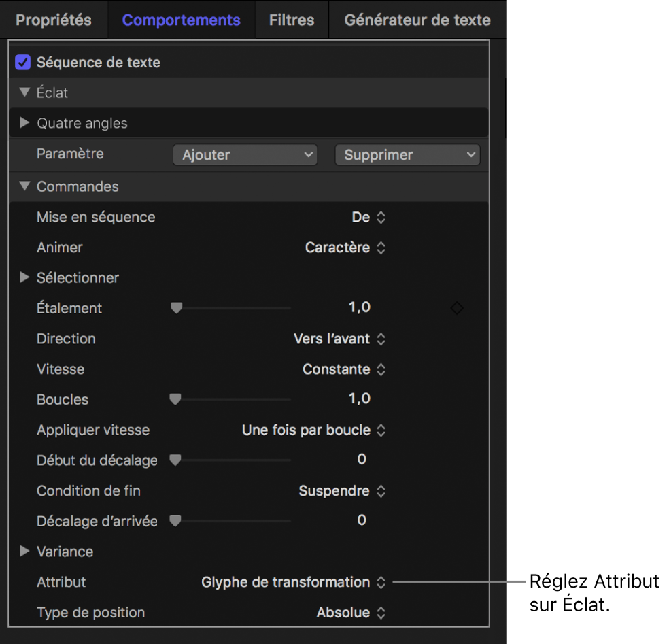Select the Générateur de texte tab
This screenshot has height=644, width=669.
(x=417, y=20)
